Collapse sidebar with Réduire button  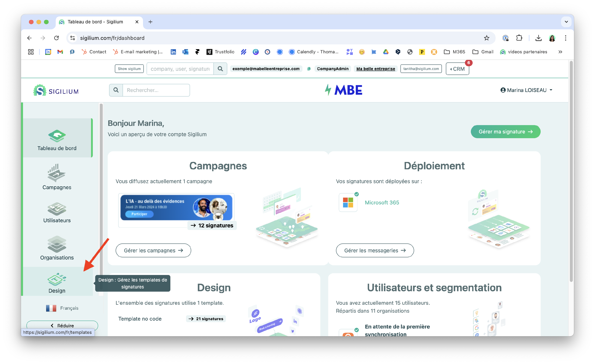pyautogui.click(x=62, y=325)
